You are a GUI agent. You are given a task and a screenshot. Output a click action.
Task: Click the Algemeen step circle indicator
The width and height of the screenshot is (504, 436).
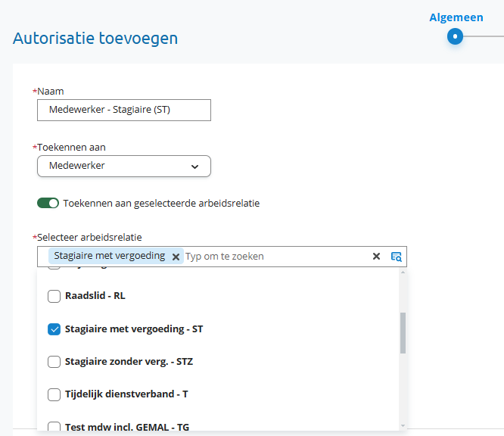click(x=455, y=36)
